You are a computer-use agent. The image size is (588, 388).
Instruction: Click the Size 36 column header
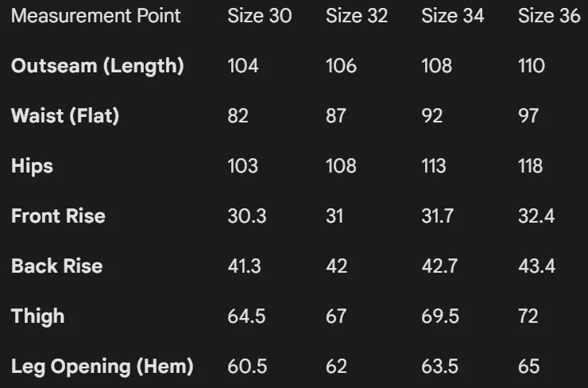click(549, 16)
